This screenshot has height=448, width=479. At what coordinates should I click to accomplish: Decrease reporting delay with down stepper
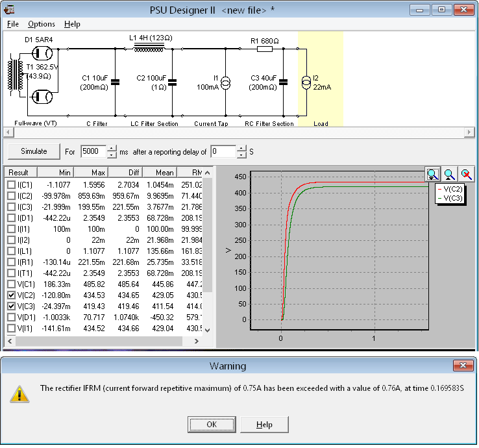[241, 155]
